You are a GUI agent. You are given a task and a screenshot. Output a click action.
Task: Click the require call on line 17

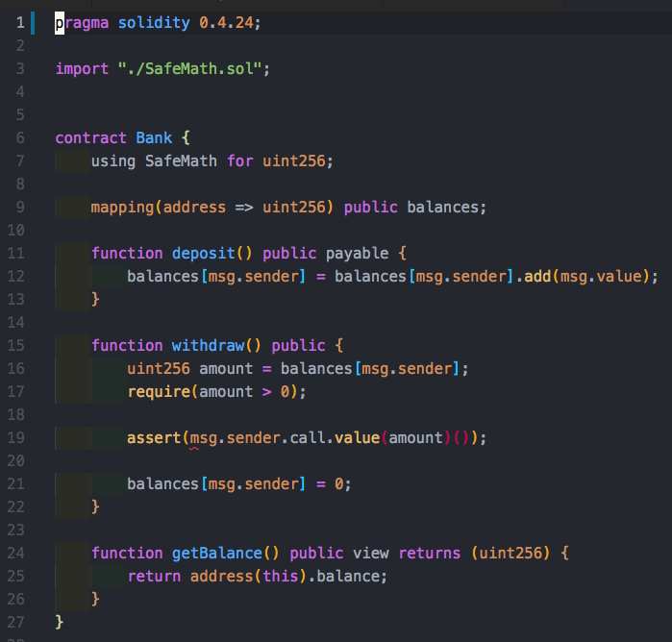coord(159,391)
